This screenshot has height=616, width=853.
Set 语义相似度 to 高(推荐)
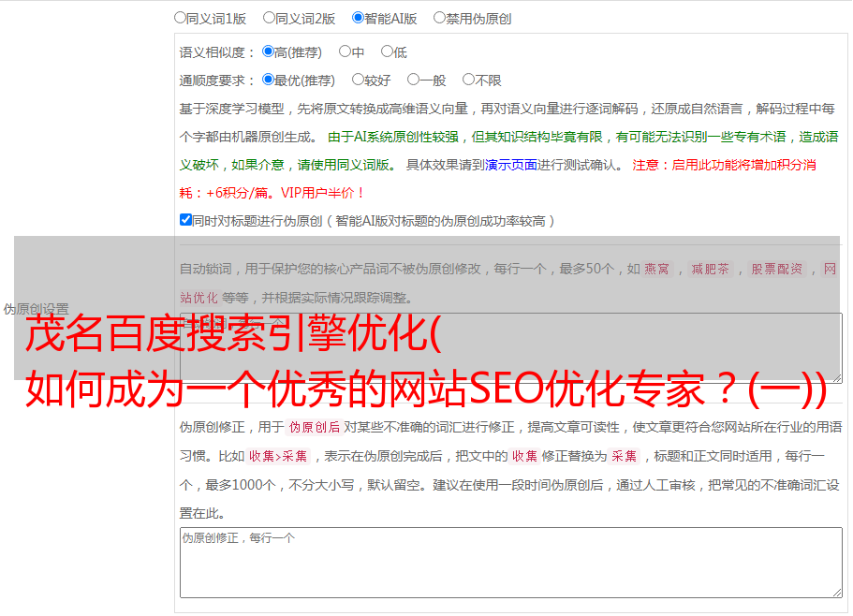tap(268, 51)
